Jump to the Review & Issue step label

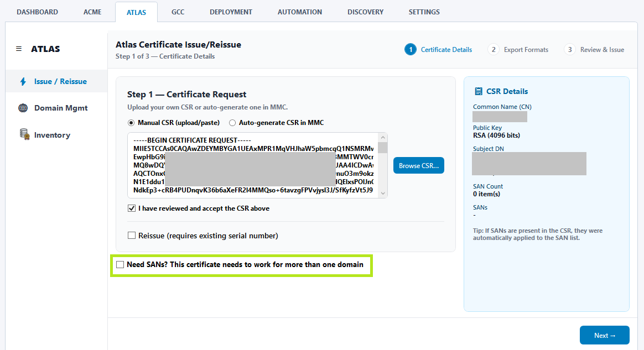(x=602, y=50)
